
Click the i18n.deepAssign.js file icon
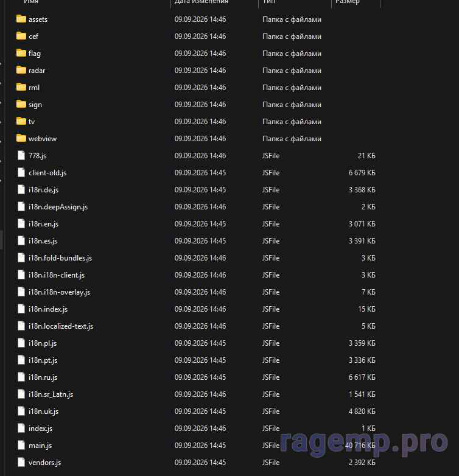pos(21,206)
